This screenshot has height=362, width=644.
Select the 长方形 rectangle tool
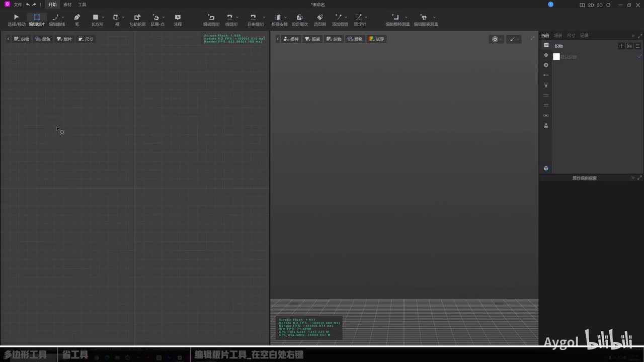click(97, 20)
